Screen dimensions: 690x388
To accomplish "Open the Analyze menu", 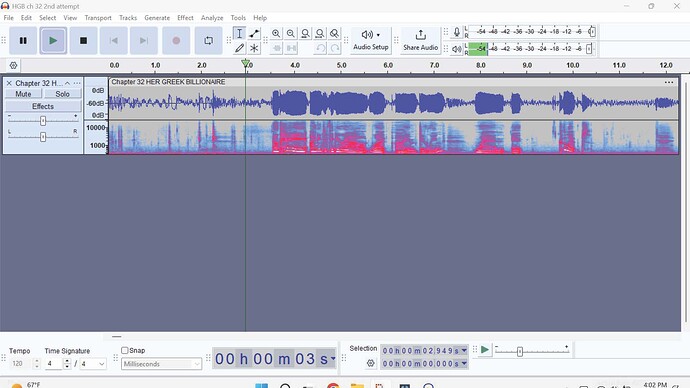I will (x=212, y=18).
